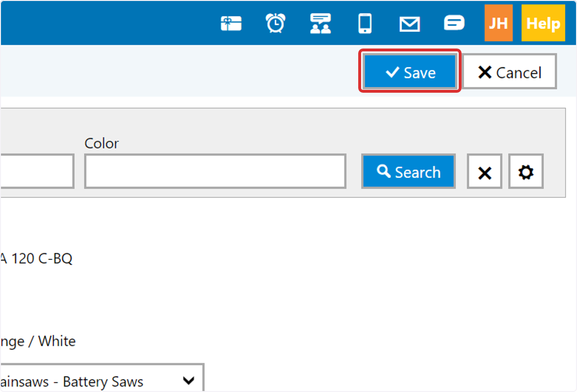Viewport: 577px width, 392px height.
Task: Select the 'White' color value text
Action: pyautogui.click(x=57, y=342)
